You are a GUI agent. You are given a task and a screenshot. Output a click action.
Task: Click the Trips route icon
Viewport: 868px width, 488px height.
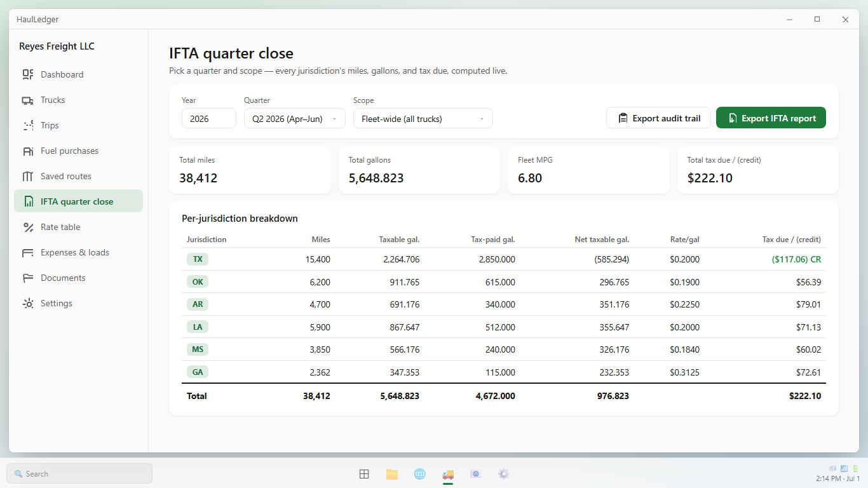pyautogui.click(x=28, y=125)
